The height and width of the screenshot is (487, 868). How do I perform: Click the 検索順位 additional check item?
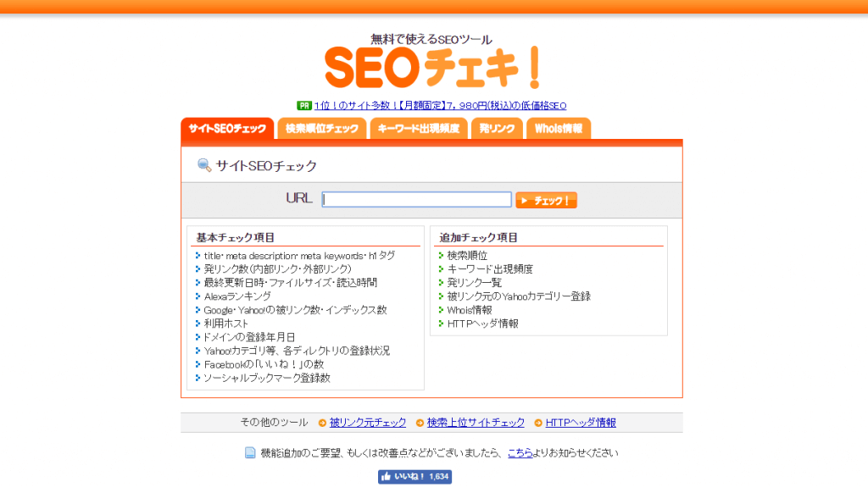(467, 256)
